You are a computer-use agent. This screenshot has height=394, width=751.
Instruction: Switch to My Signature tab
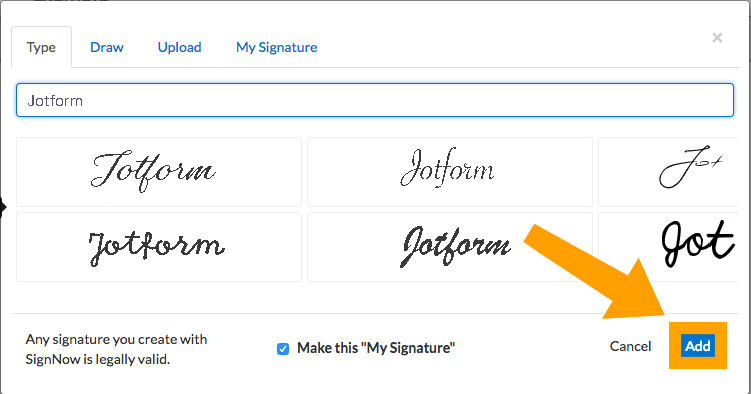point(276,47)
